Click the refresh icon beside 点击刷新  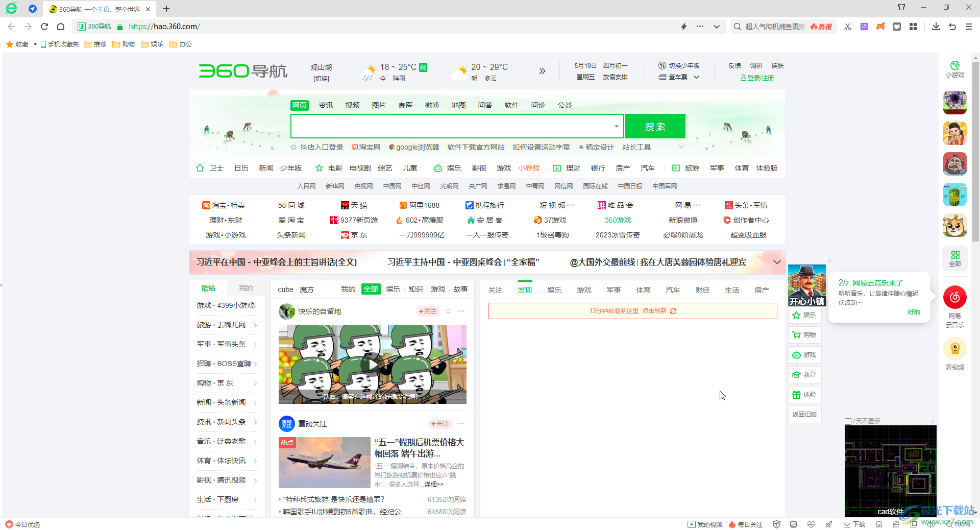coord(673,311)
